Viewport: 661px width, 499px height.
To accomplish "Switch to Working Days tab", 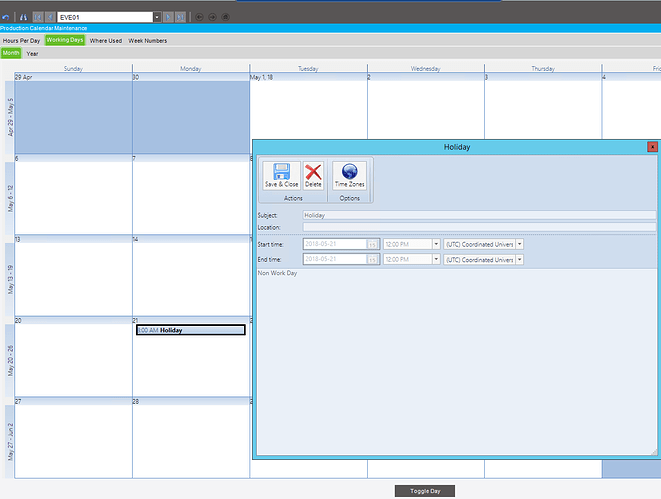I will point(65,40).
